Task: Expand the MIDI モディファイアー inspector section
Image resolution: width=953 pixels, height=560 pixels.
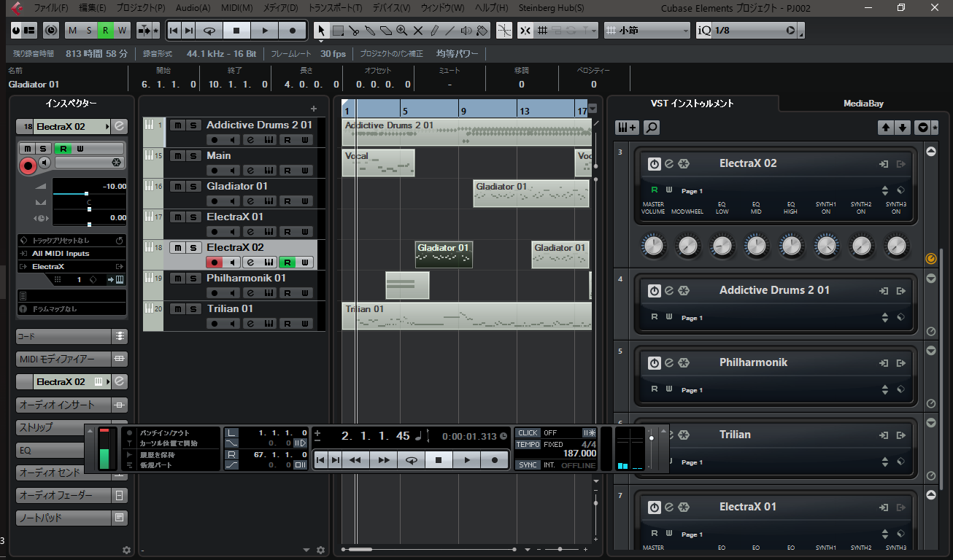Action: point(63,359)
